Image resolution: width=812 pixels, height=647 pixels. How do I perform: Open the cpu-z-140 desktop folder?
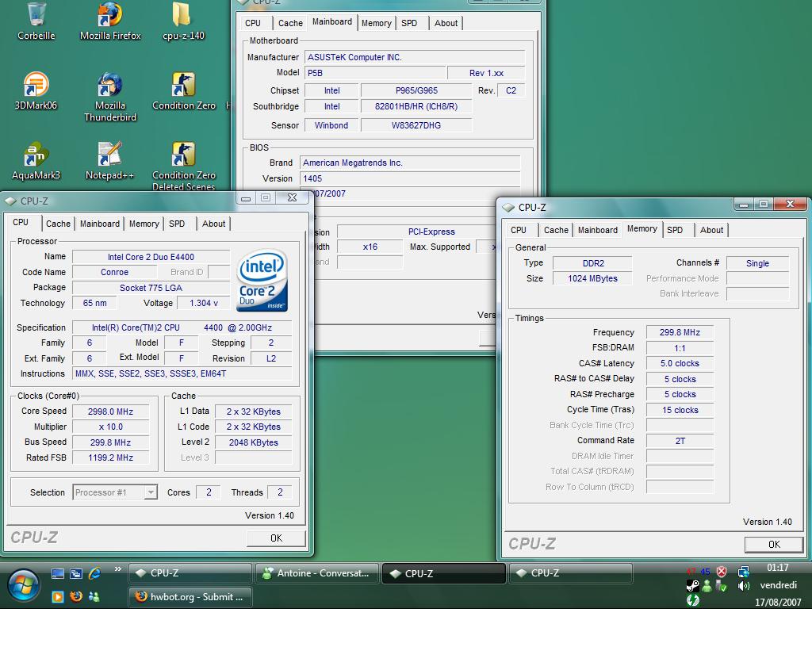(183, 21)
